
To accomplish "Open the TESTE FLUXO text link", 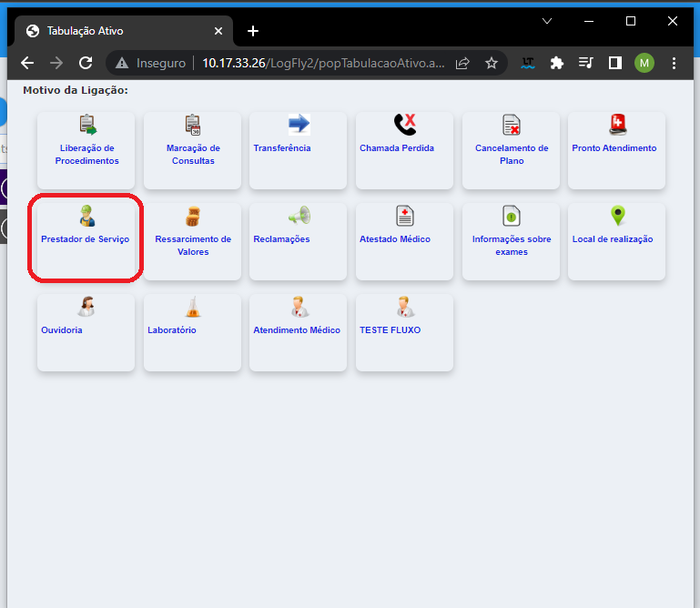I will [x=391, y=330].
